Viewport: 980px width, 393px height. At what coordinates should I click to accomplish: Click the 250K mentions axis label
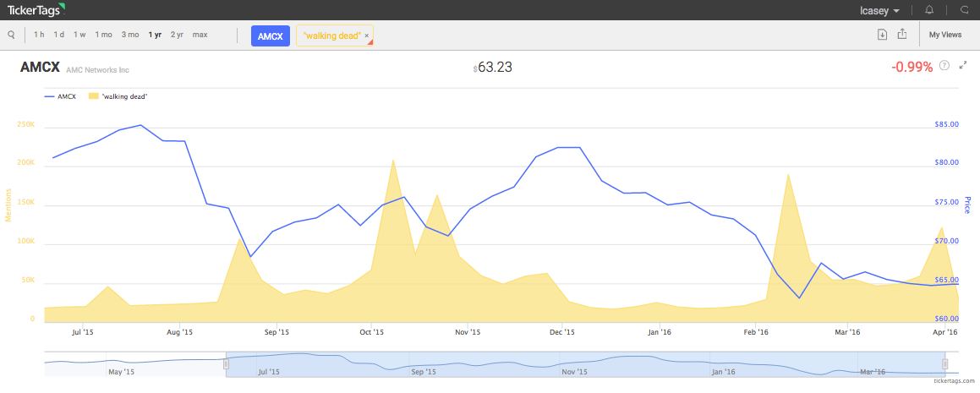[27, 124]
